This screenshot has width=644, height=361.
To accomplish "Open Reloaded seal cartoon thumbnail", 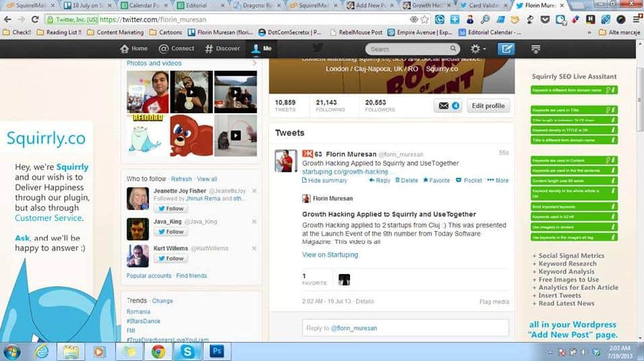I will point(148,135).
